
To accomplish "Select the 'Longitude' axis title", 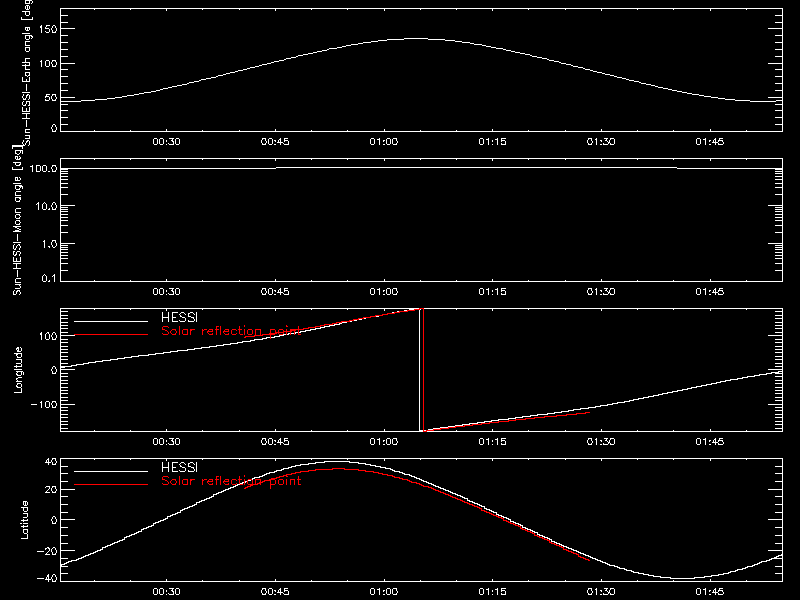I will coord(18,370).
